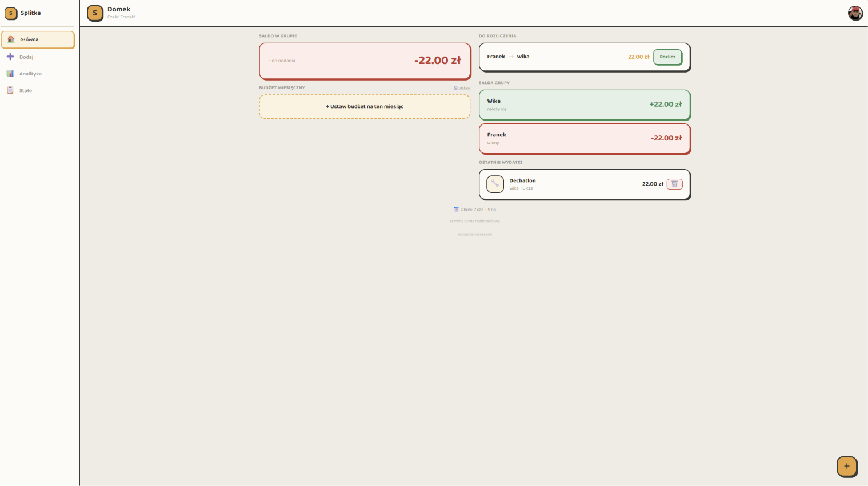This screenshot has width=868, height=486.
Task: Click the orange 22.00 zł settlement amount
Action: [638, 57]
